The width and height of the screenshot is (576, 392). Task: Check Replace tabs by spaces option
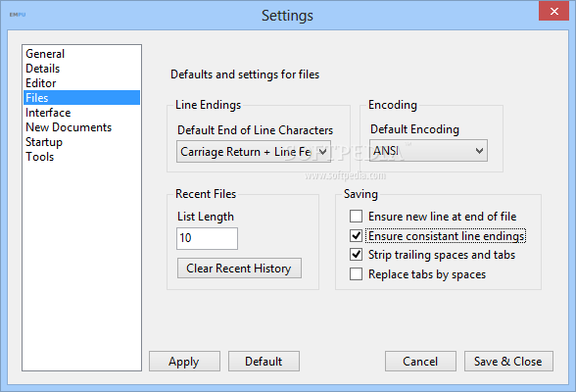[356, 274]
